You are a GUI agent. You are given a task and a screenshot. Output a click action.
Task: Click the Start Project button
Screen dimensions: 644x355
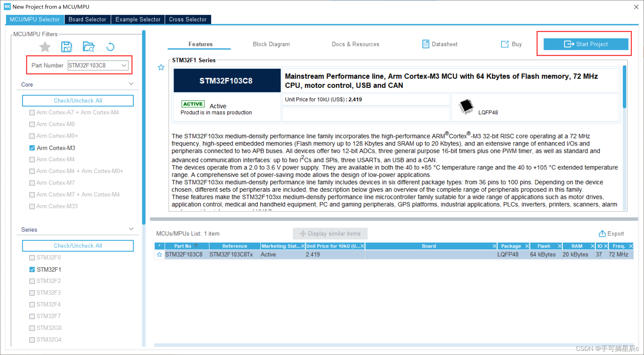[x=586, y=44]
